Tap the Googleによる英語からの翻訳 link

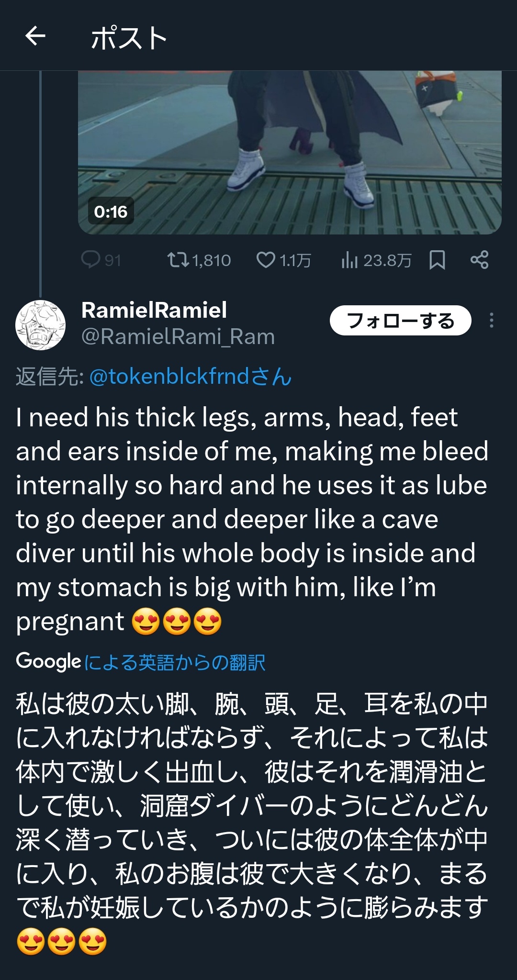click(x=140, y=662)
